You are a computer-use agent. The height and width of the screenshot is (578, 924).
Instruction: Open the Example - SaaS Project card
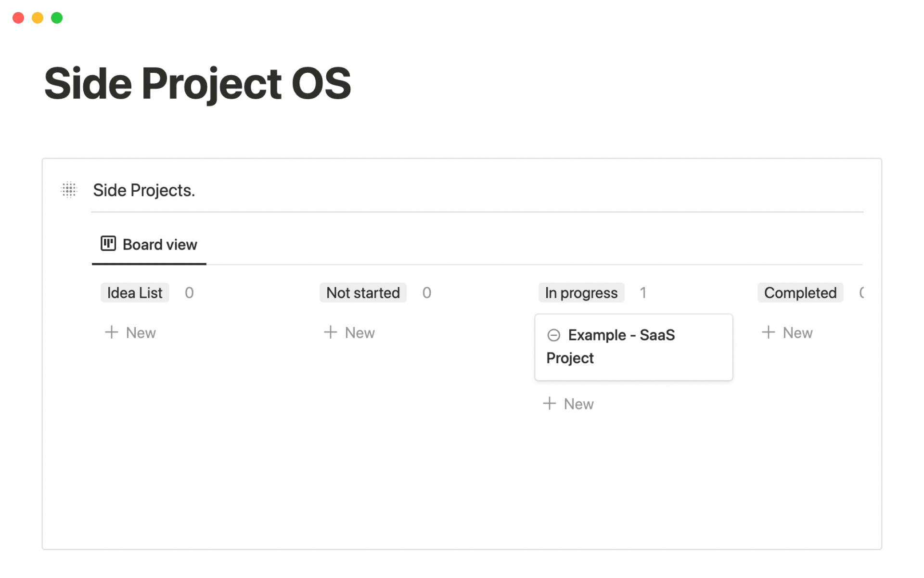coord(633,347)
